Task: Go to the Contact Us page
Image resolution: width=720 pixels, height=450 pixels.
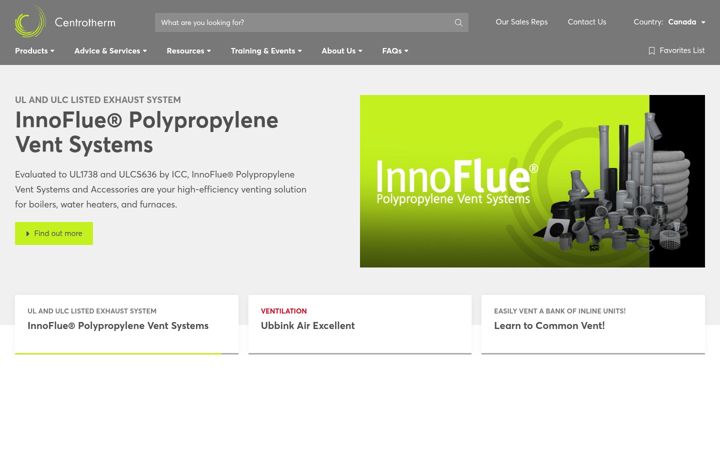Action: pyautogui.click(x=586, y=22)
